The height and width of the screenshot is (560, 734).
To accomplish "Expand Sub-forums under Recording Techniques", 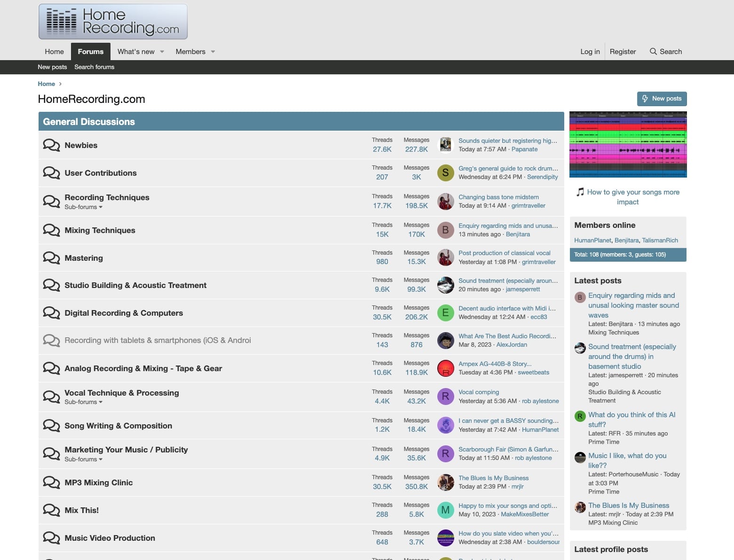I will coord(83,207).
